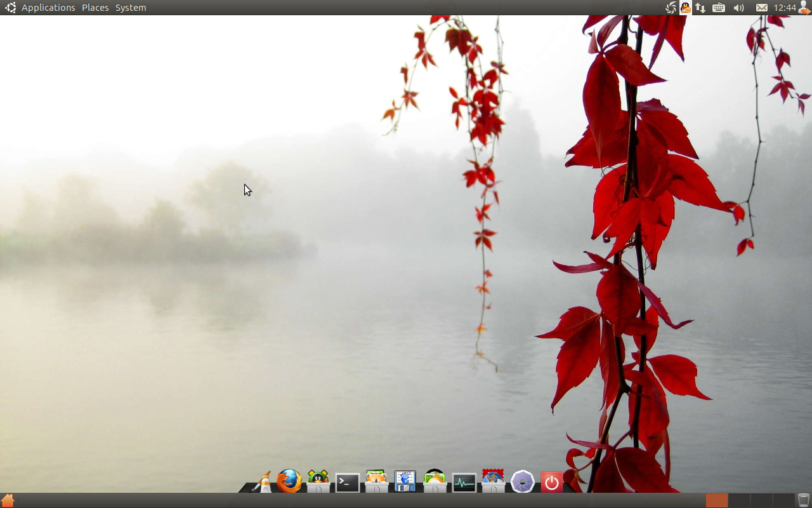Viewport: 812px width, 508px height.
Task: Open the Places menu
Action: (x=95, y=8)
